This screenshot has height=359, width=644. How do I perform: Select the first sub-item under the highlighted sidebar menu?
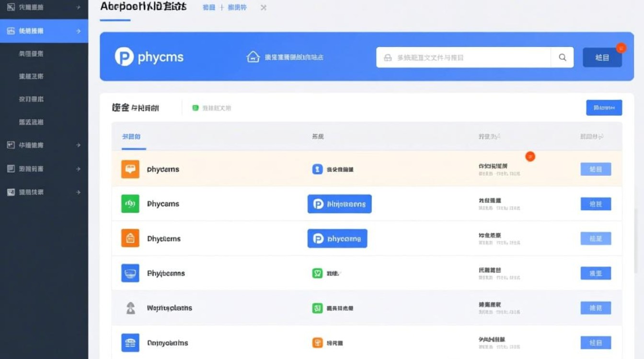31,54
